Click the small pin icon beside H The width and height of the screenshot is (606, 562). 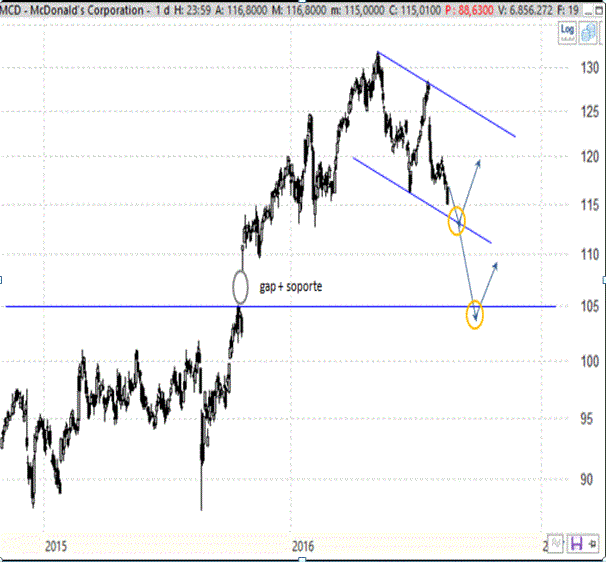coord(592,544)
